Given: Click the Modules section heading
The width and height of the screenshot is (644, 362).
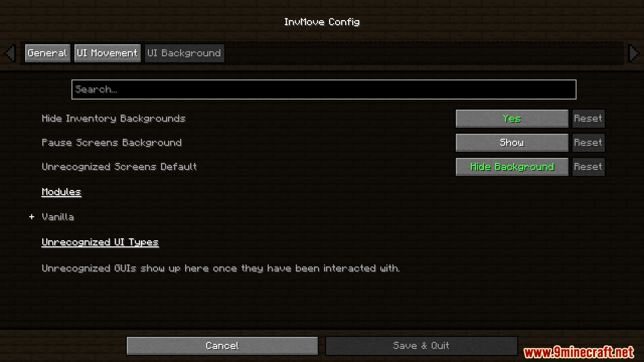Looking at the screenshot, I should click(61, 192).
